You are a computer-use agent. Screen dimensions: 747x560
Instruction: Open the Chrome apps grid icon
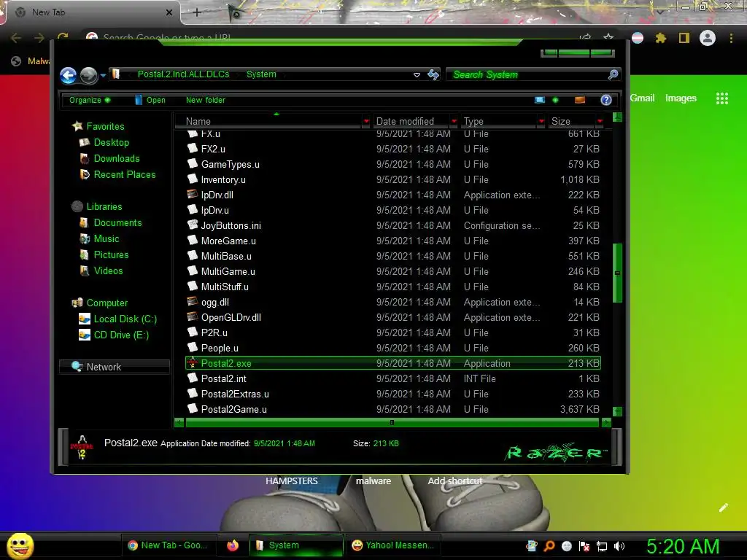(722, 98)
